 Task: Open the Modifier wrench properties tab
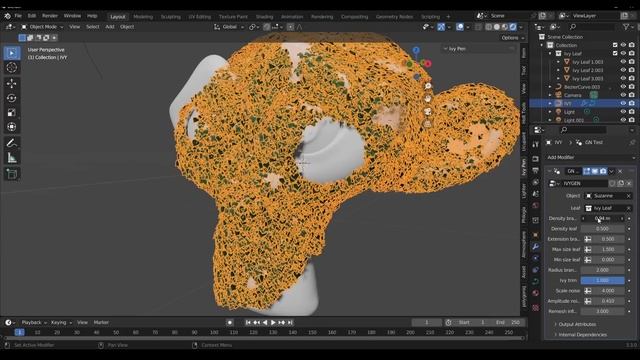point(536,247)
